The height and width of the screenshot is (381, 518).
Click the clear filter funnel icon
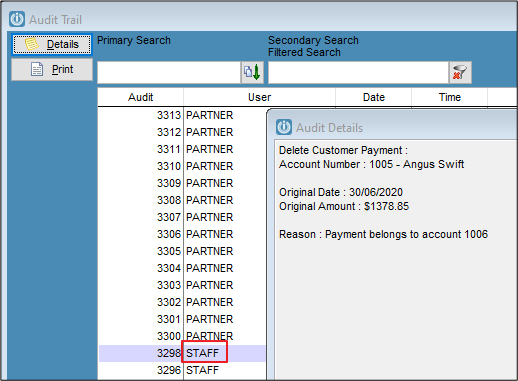pyautogui.click(x=460, y=72)
